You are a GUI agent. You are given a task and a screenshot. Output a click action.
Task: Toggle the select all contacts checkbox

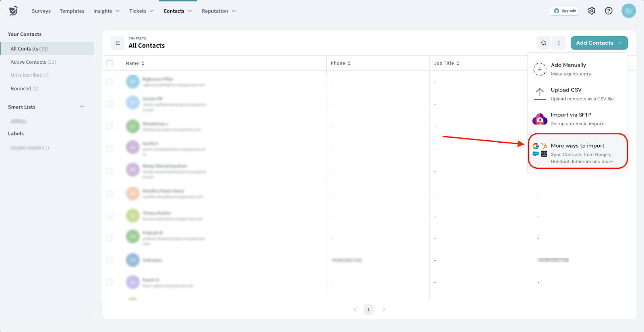point(109,63)
